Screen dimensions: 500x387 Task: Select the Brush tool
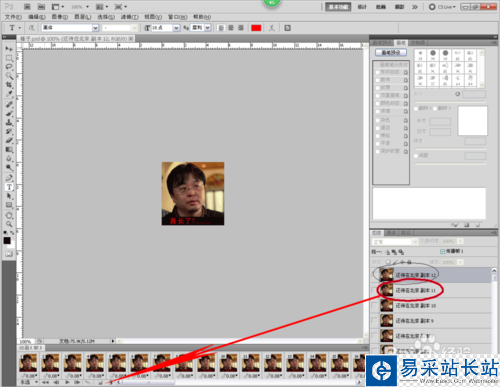tap(9, 113)
